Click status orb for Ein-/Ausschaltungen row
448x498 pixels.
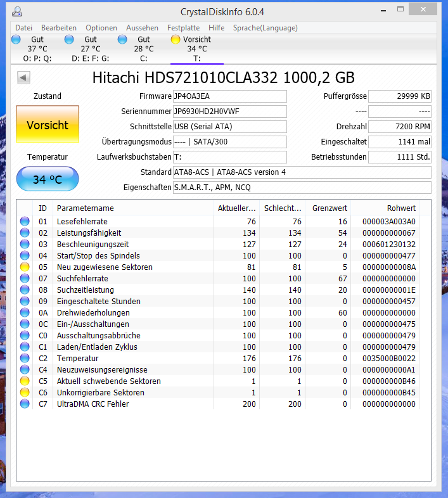[25, 324]
